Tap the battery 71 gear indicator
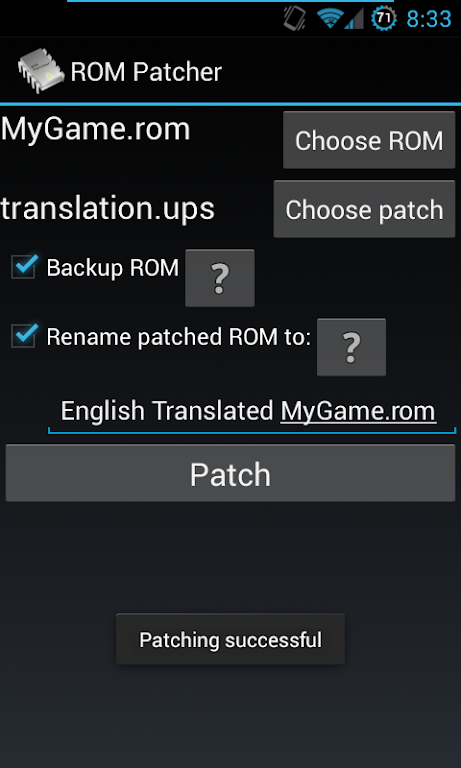The width and height of the screenshot is (461, 768). [x=384, y=19]
